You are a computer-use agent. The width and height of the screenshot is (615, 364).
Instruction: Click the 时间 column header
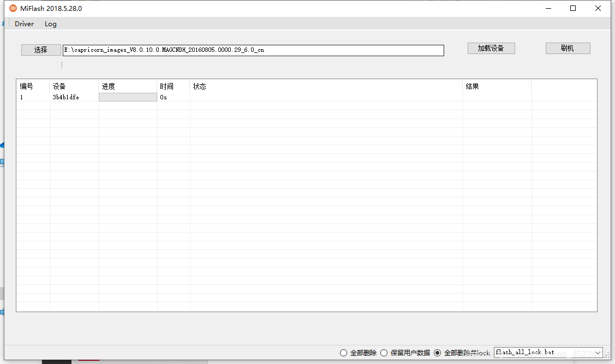(x=174, y=86)
